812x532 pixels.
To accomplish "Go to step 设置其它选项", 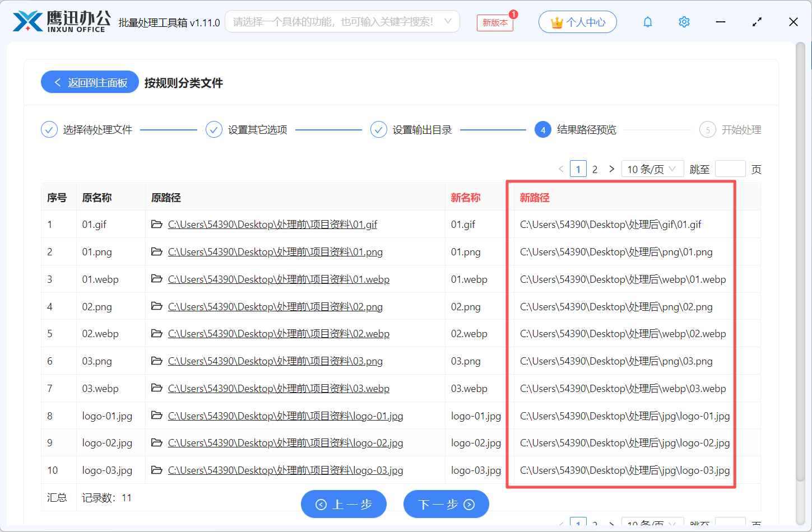I will coord(247,129).
